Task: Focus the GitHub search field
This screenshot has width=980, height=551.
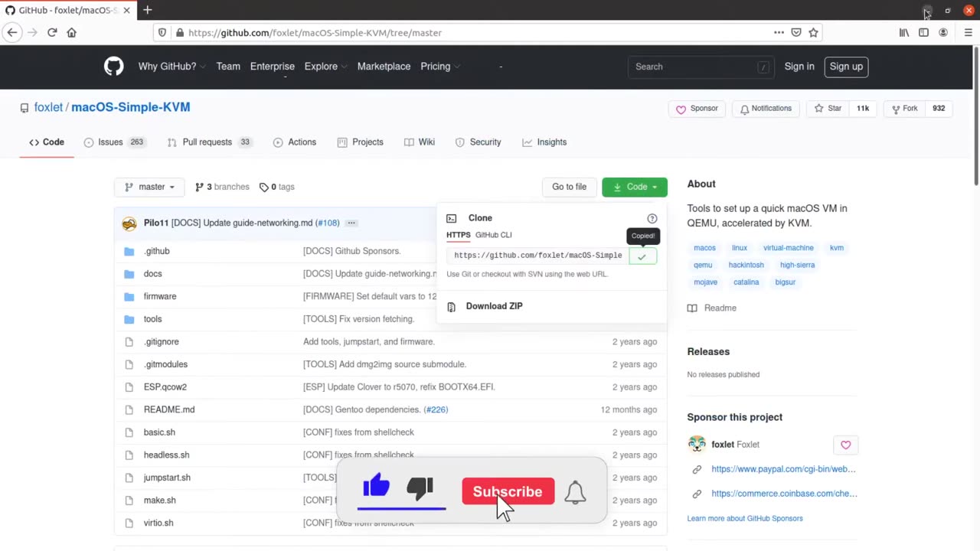Action: click(x=701, y=67)
